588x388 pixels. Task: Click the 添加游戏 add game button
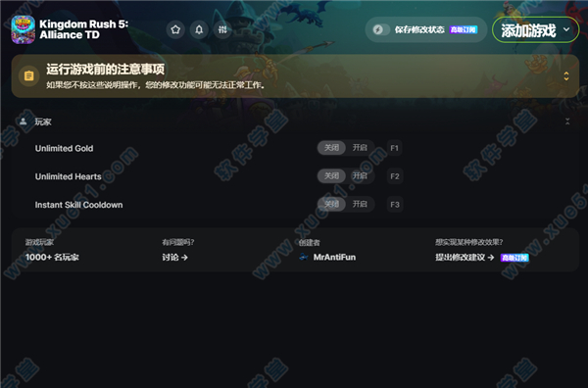(x=528, y=30)
